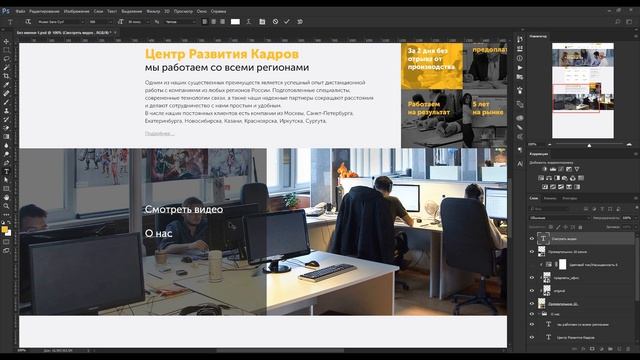Select the Eraser tool

(6, 128)
